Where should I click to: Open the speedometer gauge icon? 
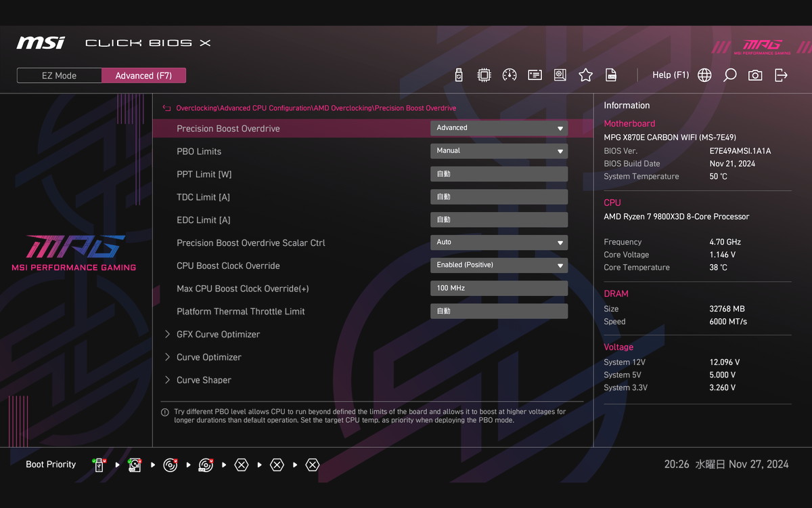coord(510,75)
